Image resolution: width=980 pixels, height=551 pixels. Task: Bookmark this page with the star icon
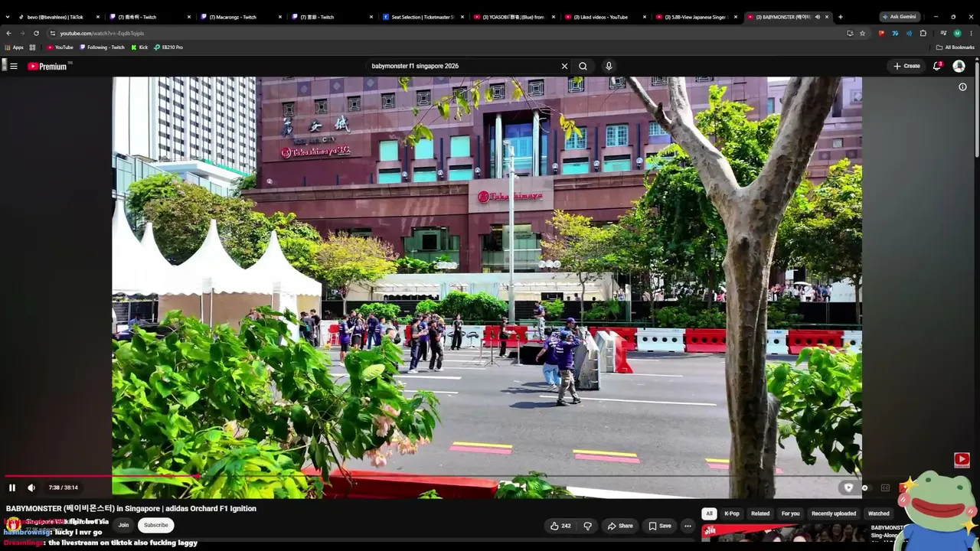[x=862, y=34]
